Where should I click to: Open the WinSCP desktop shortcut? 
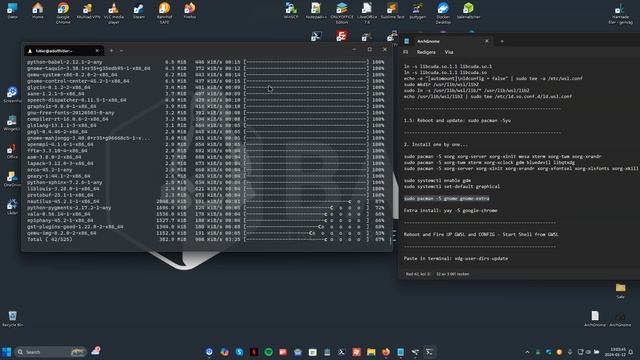coord(291,11)
